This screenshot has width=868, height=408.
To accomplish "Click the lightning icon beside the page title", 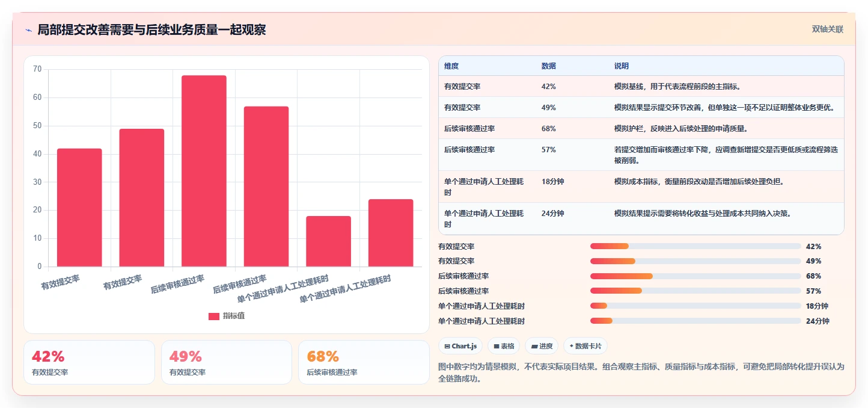I will [x=28, y=30].
